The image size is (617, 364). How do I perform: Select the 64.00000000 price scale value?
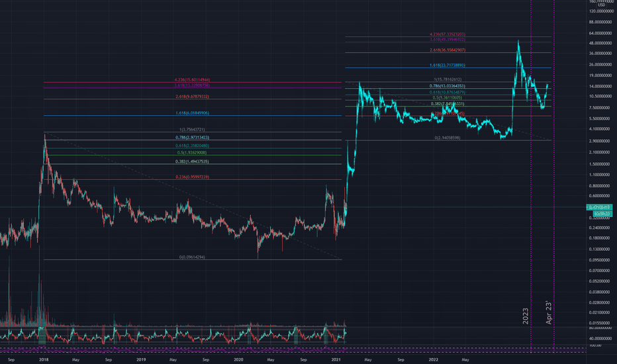point(602,34)
